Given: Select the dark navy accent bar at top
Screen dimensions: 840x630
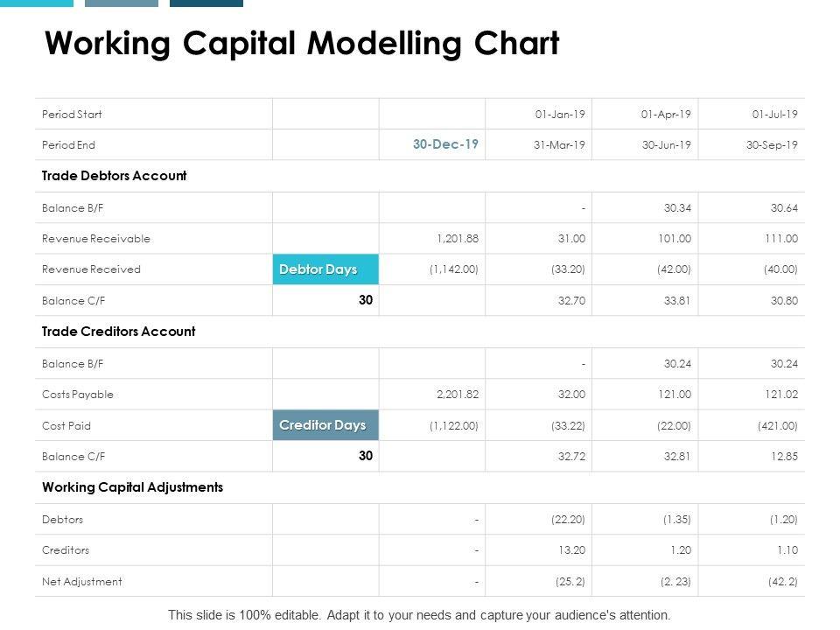Looking at the screenshot, I should click(x=206, y=3).
